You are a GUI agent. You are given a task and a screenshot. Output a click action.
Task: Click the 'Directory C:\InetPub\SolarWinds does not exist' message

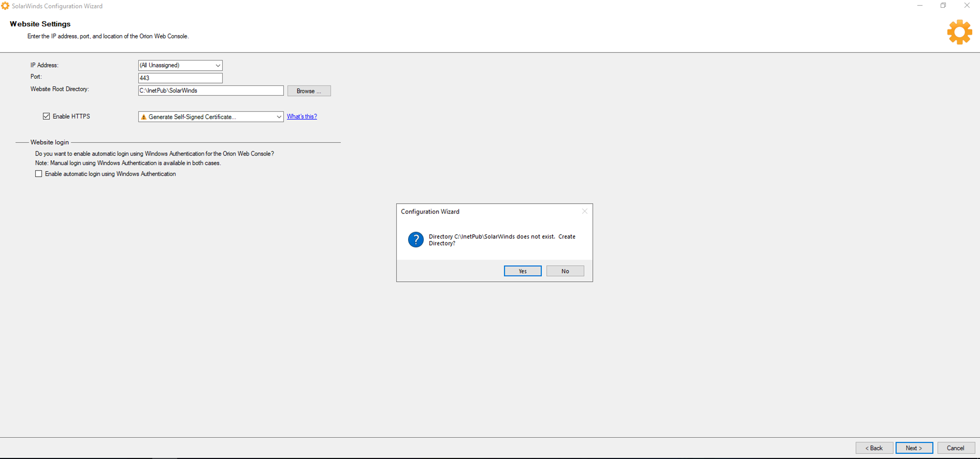[502, 240]
